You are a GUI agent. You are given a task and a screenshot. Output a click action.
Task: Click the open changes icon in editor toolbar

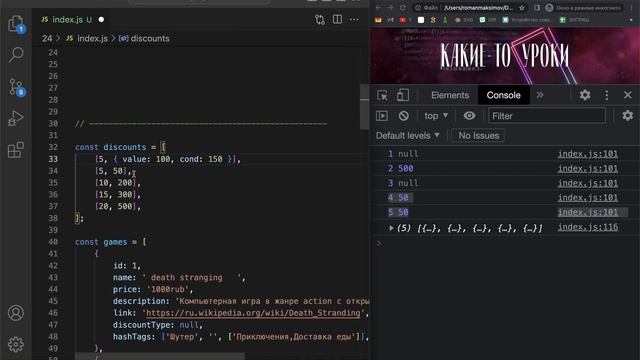tap(320, 20)
